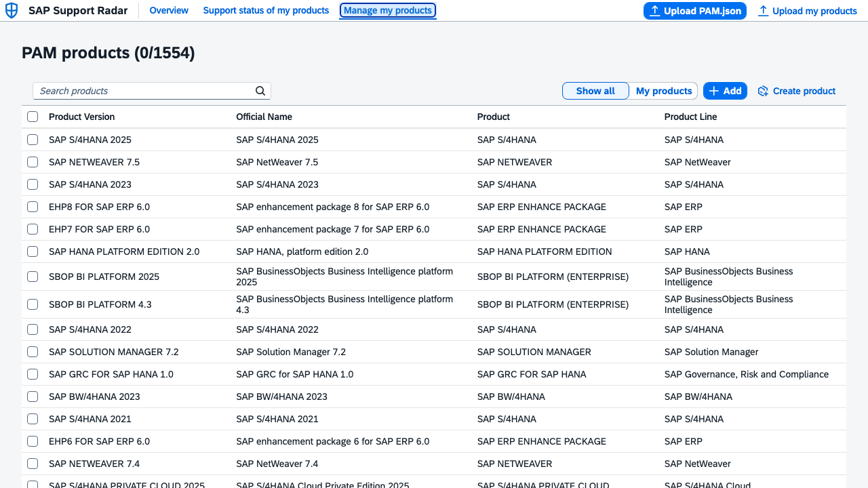Click the Add button
Screen dimensions: 868x488
725,91
